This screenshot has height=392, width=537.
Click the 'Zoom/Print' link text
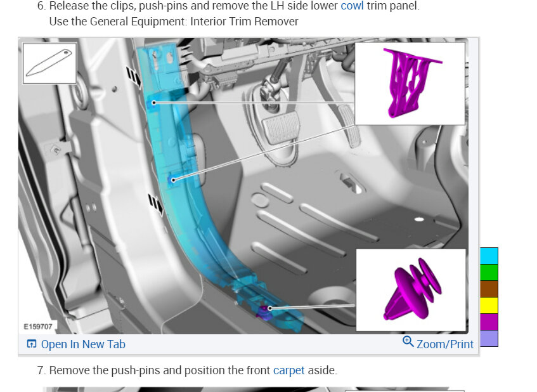pyautogui.click(x=445, y=344)
